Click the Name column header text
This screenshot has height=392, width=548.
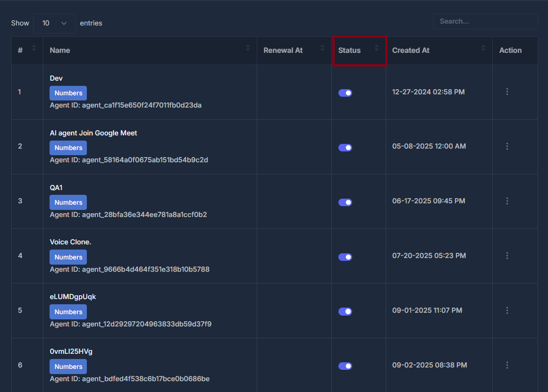click(60, 50)
